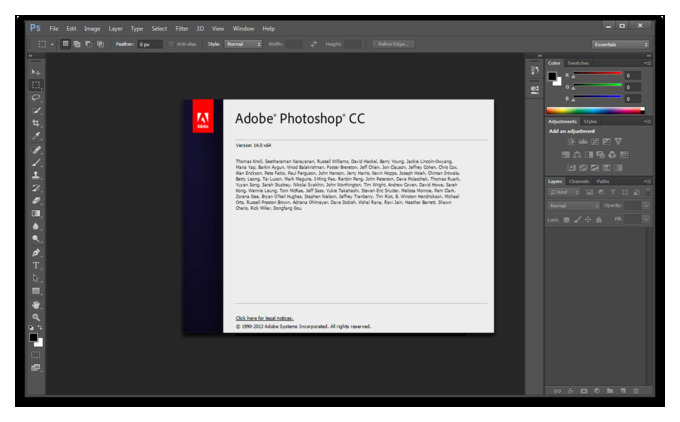Open the Style dropdown set to Normal
Image resolution: width=680 pixels, height=422 pixels.
click(x=243, y=44)
